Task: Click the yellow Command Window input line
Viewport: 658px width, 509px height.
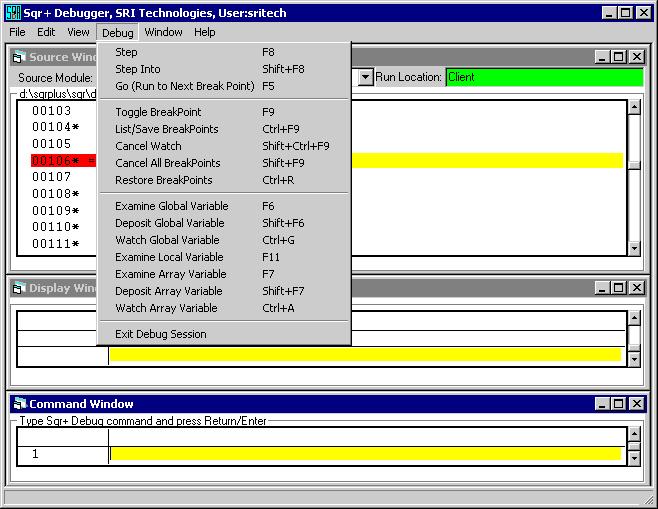Action: pyautogui.click(x=365, y=454)
